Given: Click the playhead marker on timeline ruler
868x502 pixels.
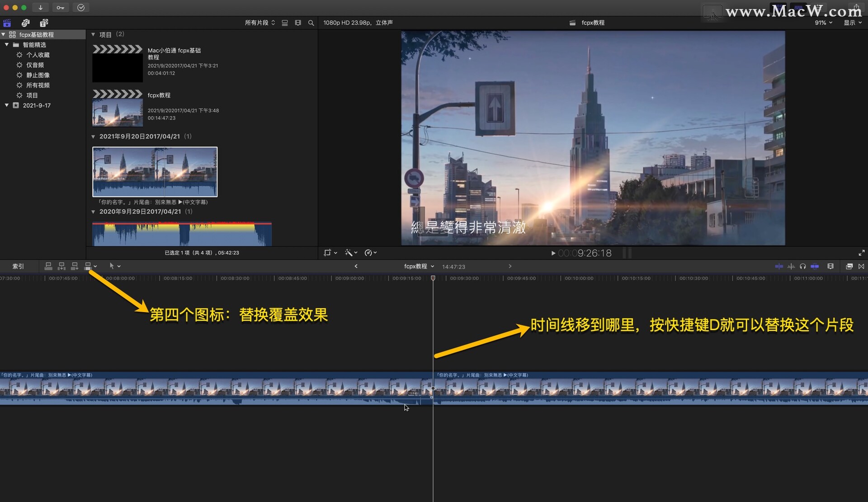Looking at the screenshot, I should [433, 278].
